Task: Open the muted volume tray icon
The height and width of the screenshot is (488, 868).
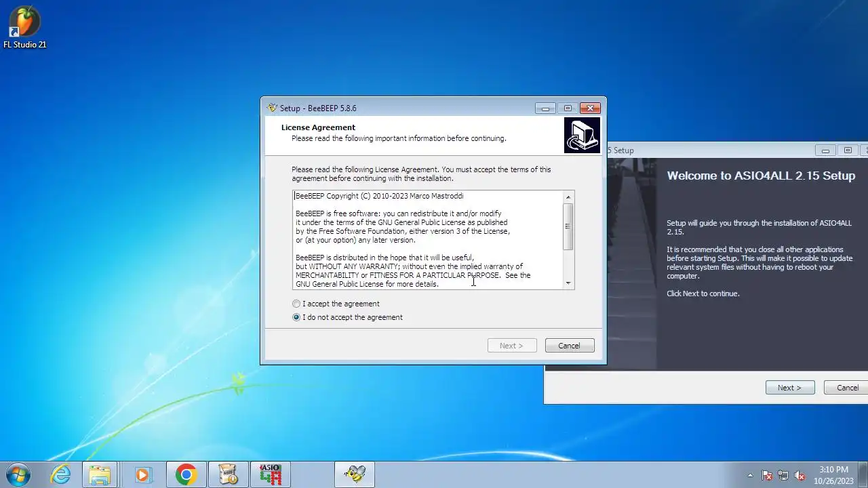Action: pyautogui.click(x=800, y=475)
